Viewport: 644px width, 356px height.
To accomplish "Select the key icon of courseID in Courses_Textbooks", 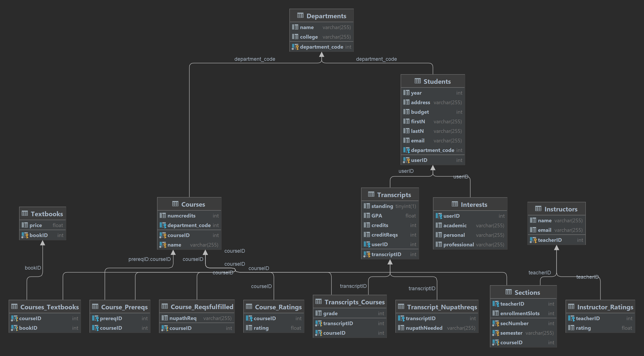I will (x=15, y=318).
